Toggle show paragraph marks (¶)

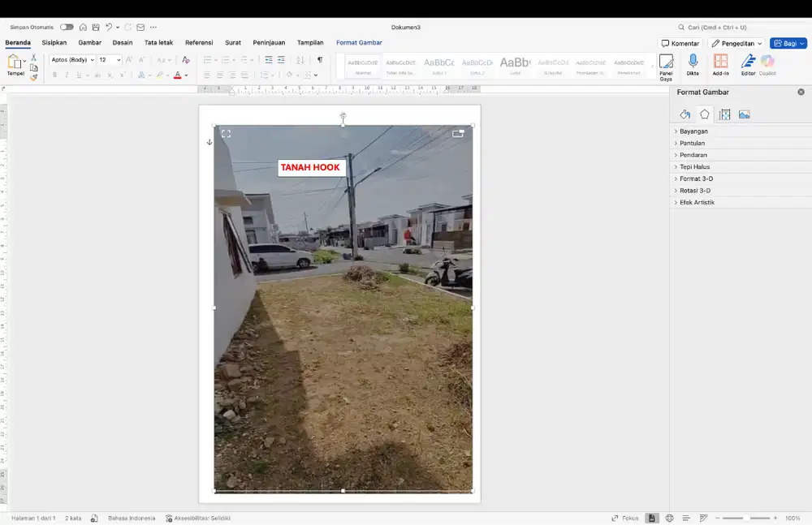pos(319,60)
